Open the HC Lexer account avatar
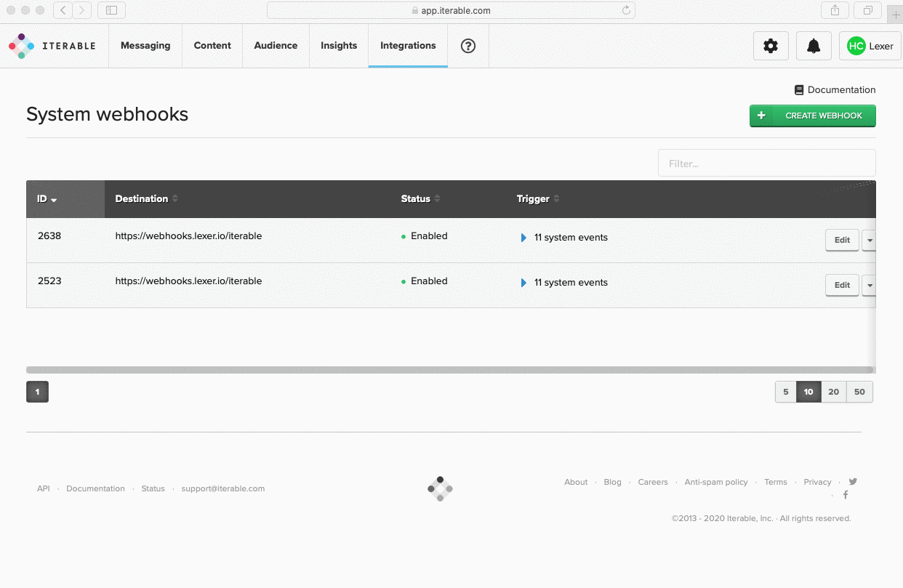Screen dimensions: 903x588 click(870, 46)
